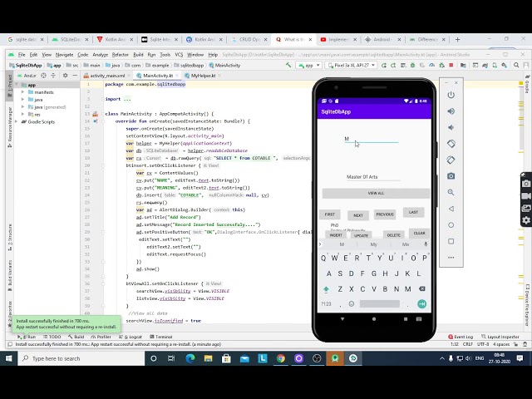The width and height of the screenshot is (532, 399).
Task: Open the Navigate menu
Action: (x=64, y=55)
